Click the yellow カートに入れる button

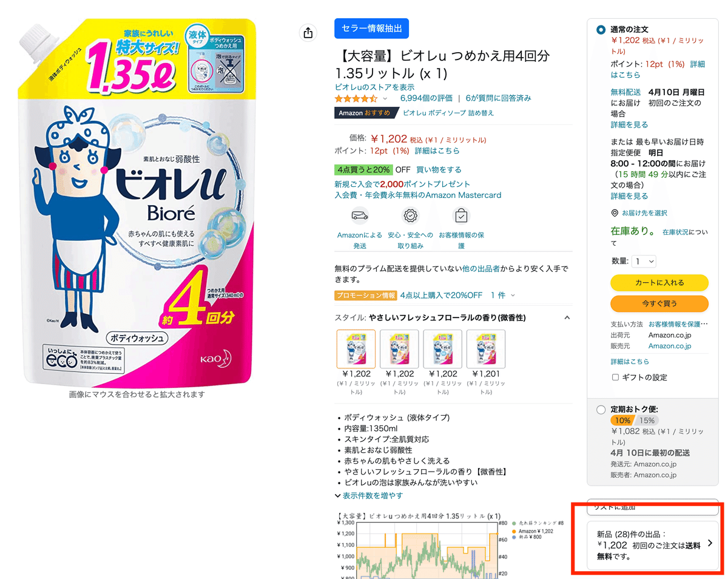659,283
